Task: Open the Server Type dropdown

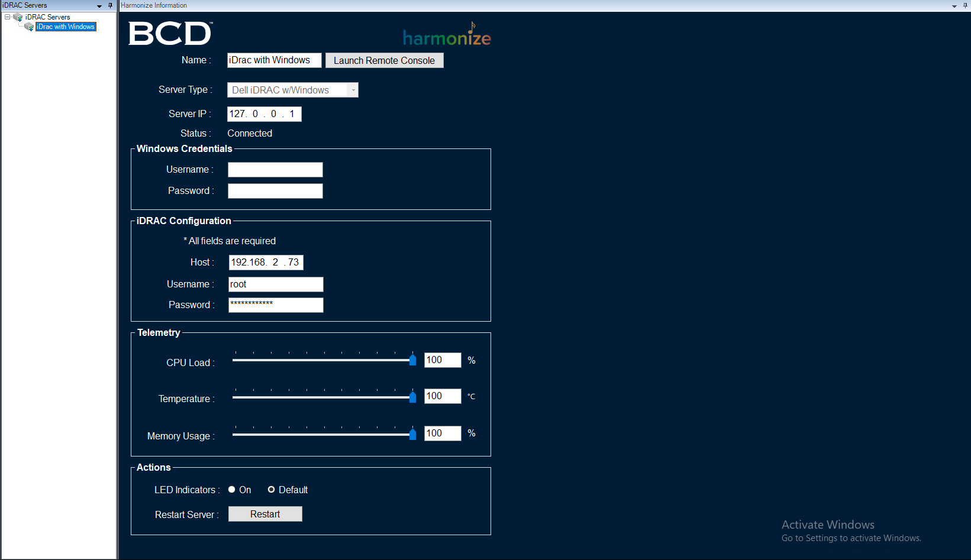Action: (x=353, y=90)
